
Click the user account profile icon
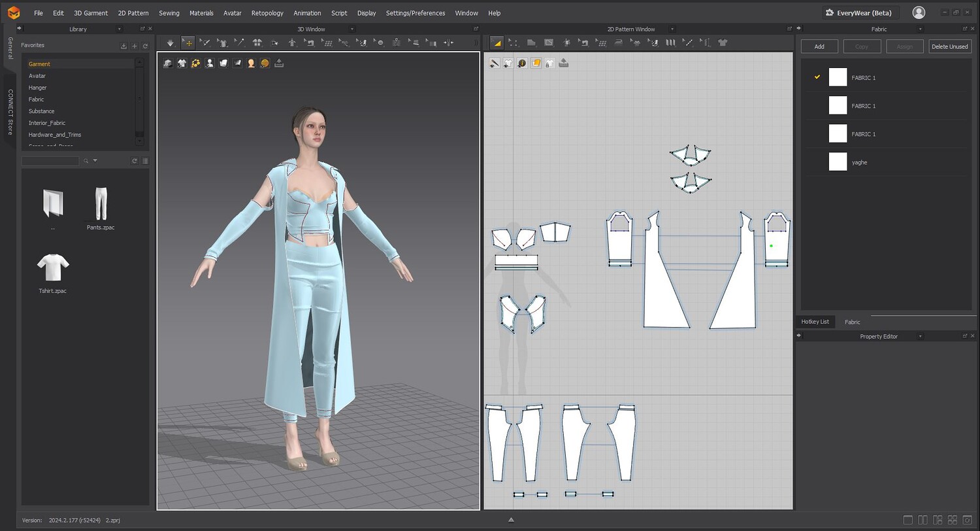coord(919,12)
